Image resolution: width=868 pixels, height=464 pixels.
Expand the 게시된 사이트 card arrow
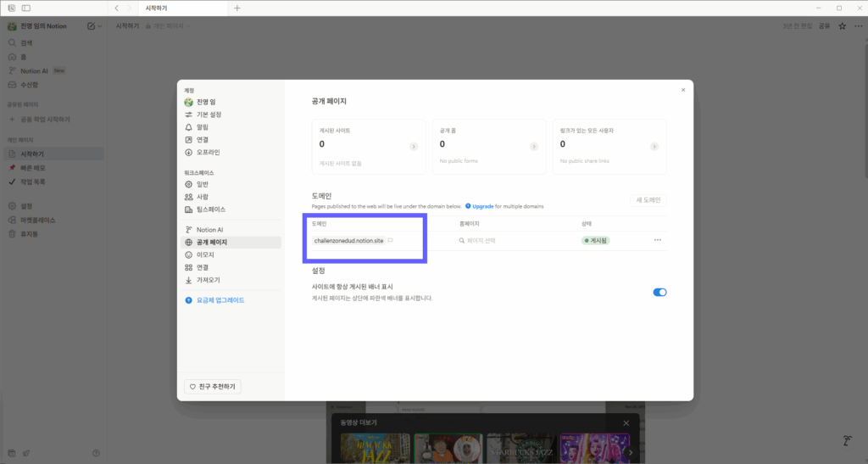click(x=414, y=147)
